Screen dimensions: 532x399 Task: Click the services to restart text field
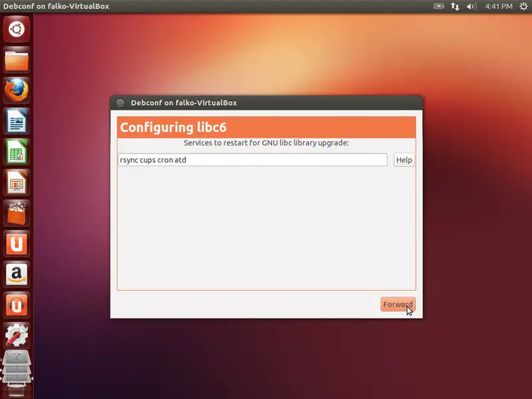253,160
